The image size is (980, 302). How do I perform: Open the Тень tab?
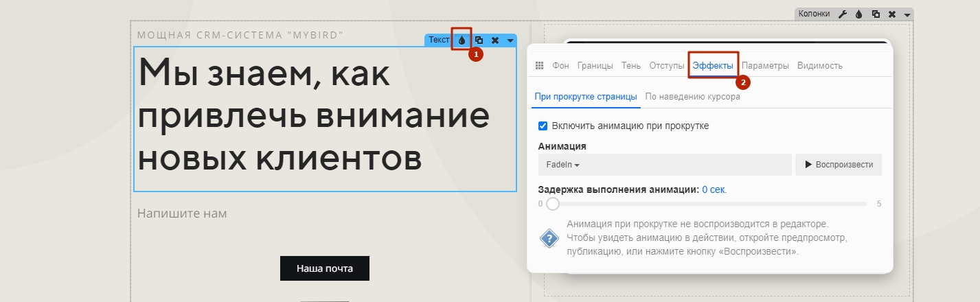pos(631,66)
